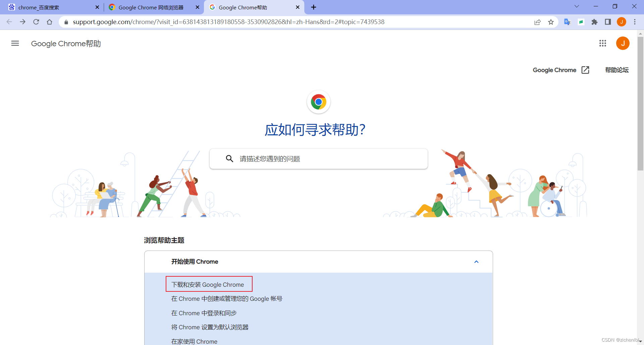Image resolution: width=644 pixels, height=345 pixels.
Task: Click the green extension icon in toolbar
Action: (x=581, y=22)
